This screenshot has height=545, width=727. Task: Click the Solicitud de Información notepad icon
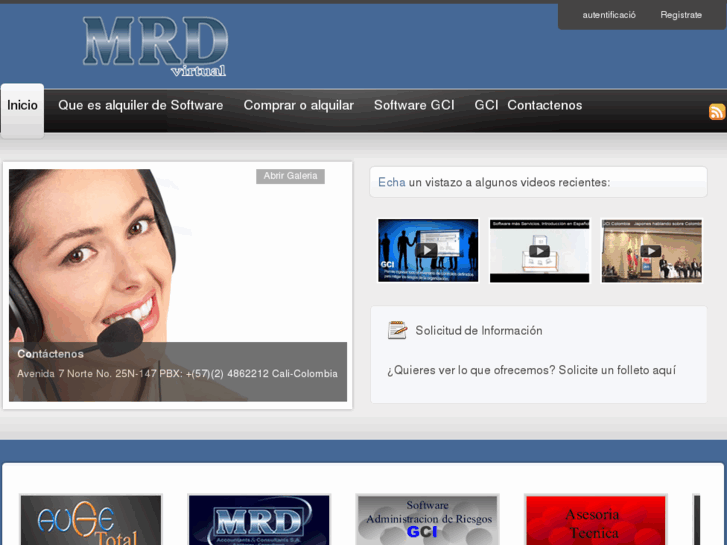point(397,330)
